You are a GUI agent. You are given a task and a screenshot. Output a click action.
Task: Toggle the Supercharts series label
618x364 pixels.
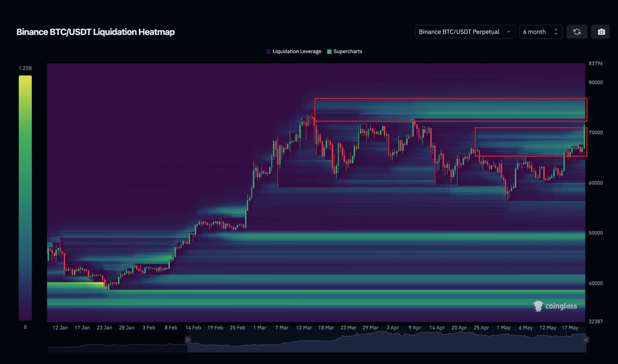pos(348,52)
